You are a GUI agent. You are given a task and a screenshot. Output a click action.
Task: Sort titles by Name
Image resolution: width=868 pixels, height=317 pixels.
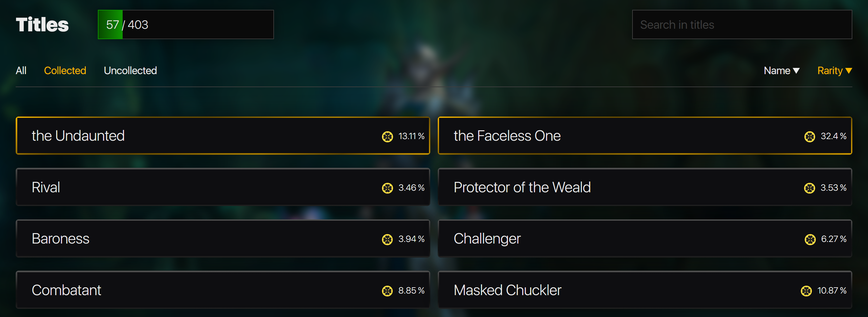(x=782, y=71)
